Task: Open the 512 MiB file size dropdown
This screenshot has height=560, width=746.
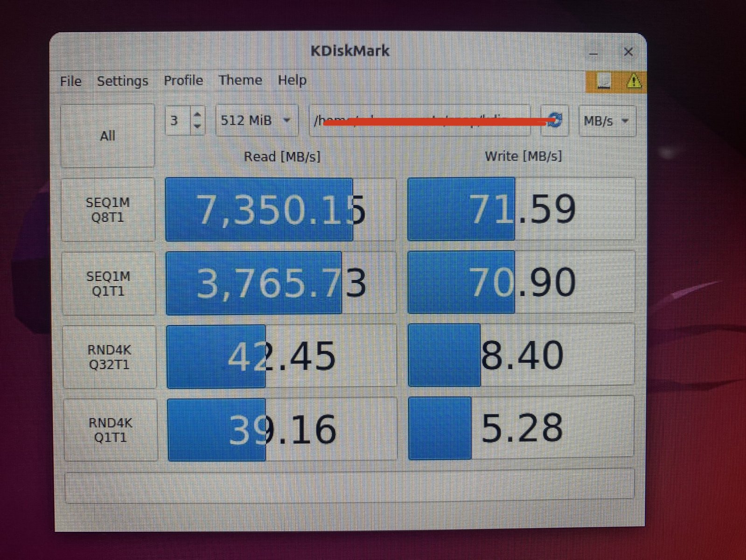Action: point(257,120)
